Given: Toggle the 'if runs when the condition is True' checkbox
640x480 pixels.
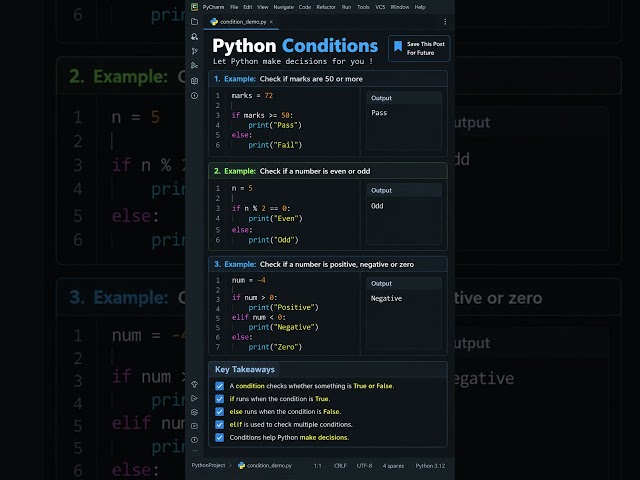Looking at the screenshot, I should pyautogui.click(x=220, y=399).
